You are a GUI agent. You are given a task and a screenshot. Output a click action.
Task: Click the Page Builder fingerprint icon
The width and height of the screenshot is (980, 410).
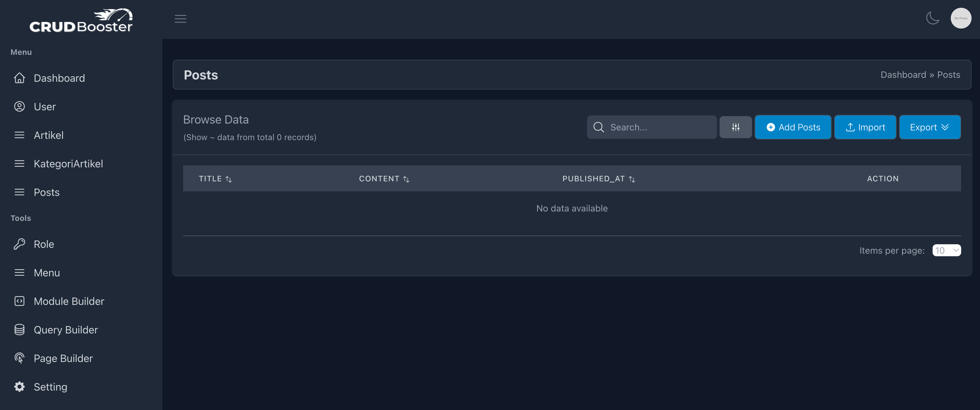[x=19, y=358]
